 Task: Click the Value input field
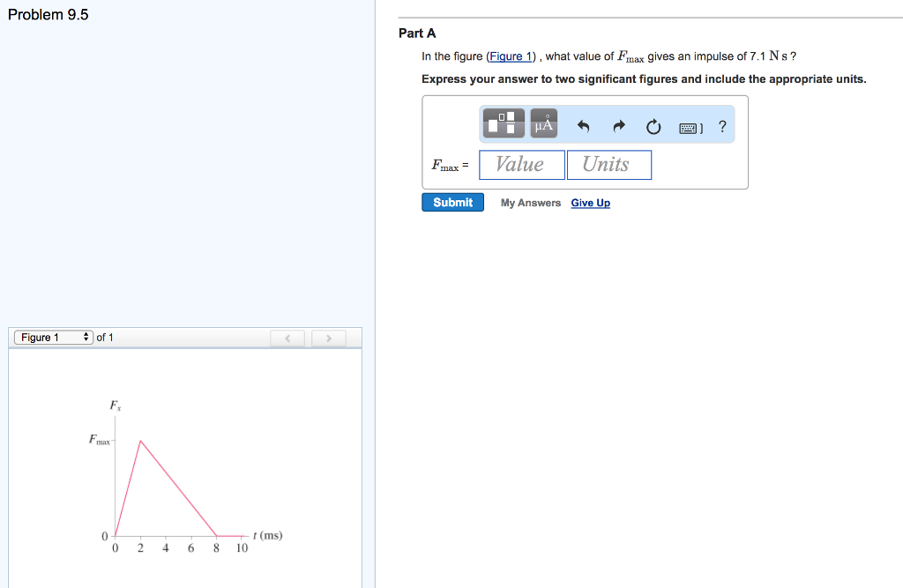click(521, 164)
